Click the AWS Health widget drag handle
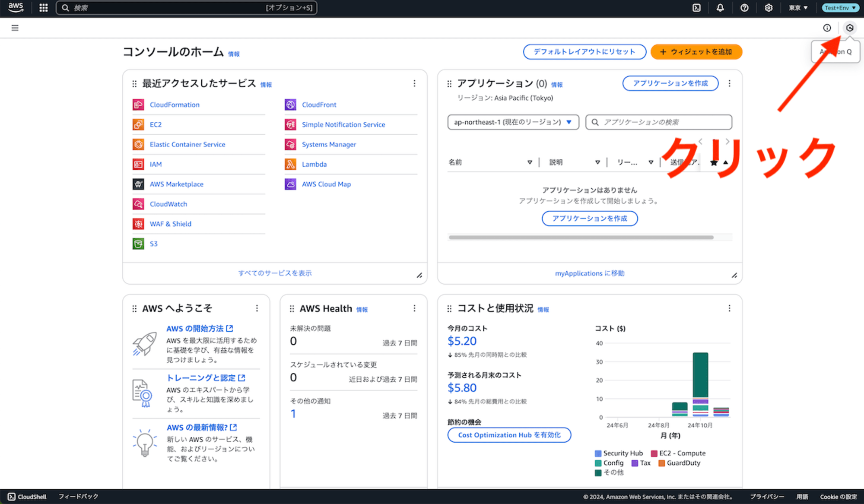This screenshot has width=864, height=504. [x=292, y=309]
